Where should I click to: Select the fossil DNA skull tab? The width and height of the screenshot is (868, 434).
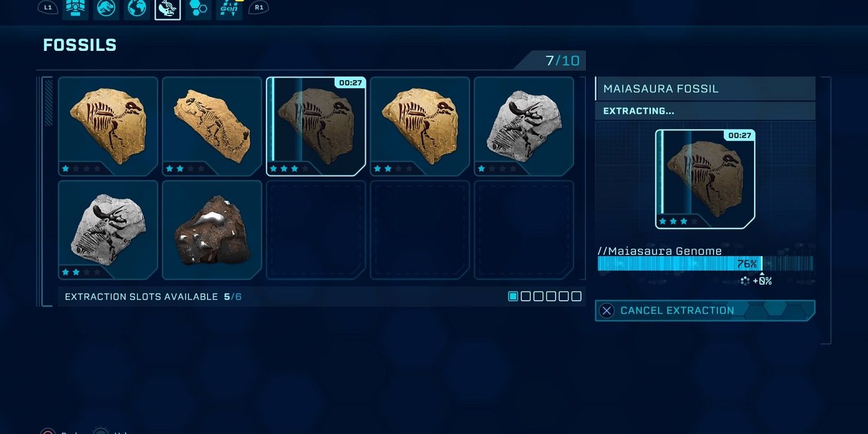pos(167,9)
